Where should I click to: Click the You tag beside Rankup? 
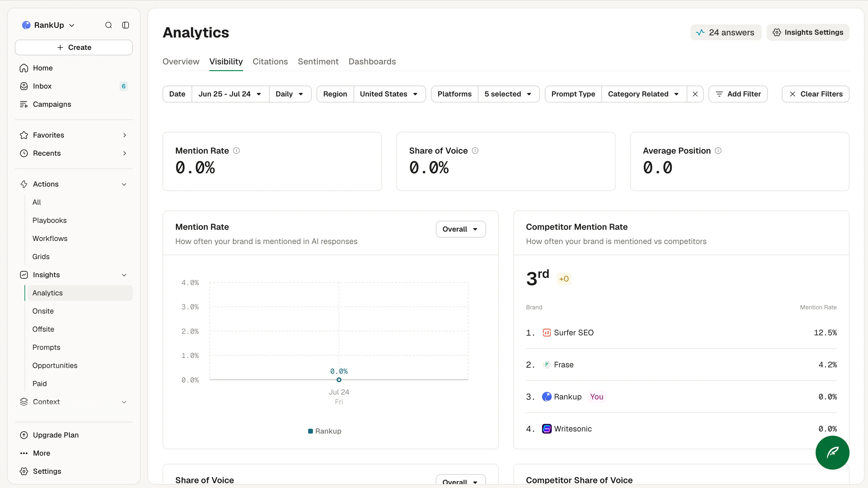597,397
